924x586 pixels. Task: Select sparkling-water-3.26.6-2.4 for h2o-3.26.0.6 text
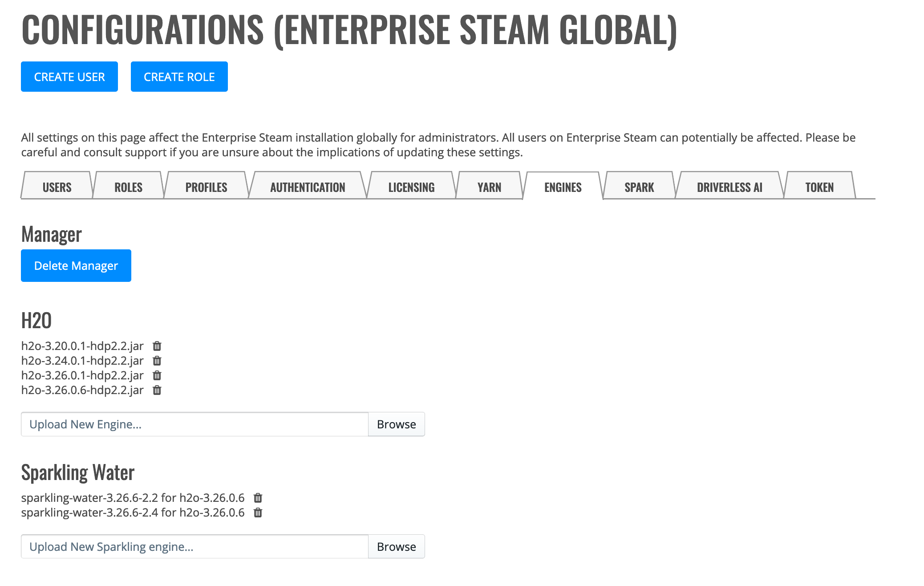point(133,513)
